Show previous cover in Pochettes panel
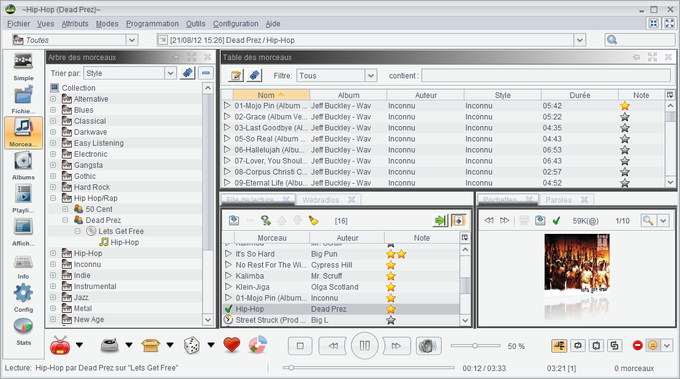The width and height of the screenshot is (680, 379). [489, 220]
